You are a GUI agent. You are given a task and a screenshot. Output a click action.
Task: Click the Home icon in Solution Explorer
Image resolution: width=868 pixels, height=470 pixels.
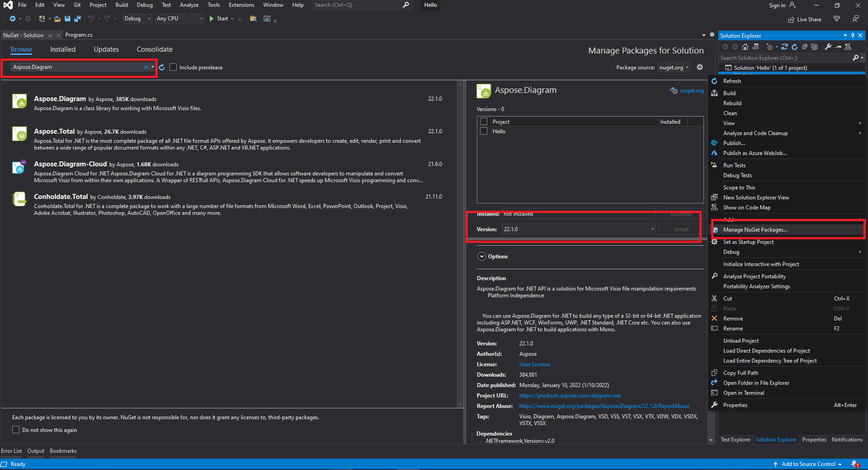745,47
